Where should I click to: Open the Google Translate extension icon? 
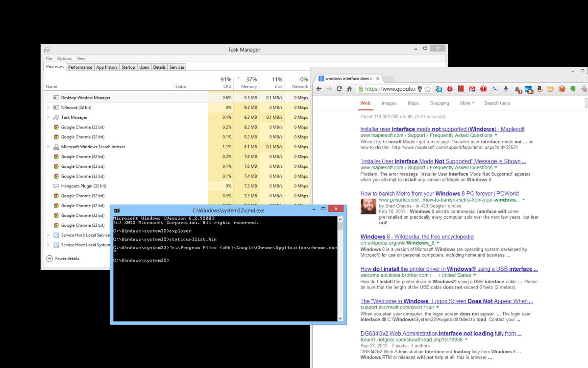pyautogui.click(x=439, y=89)
